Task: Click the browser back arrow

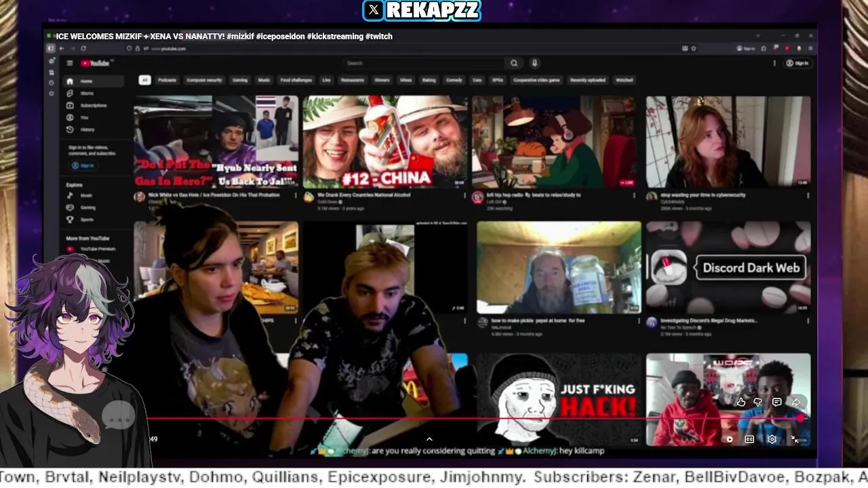Action: [62, 49]
